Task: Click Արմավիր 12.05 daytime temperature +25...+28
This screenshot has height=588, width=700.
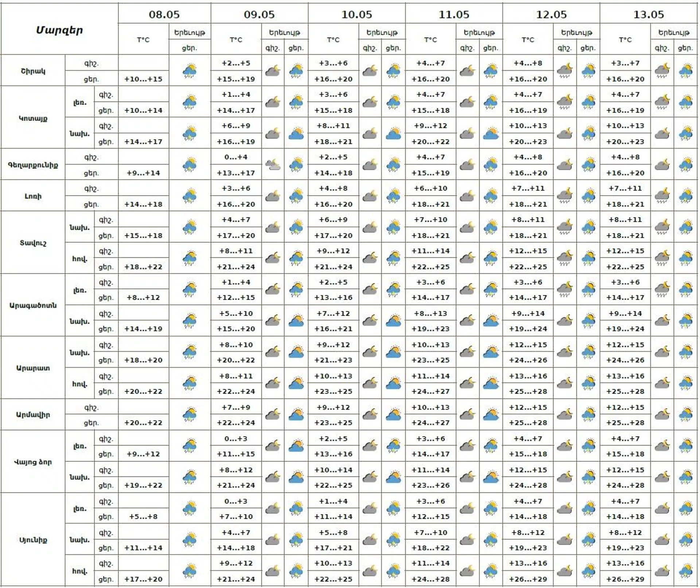Action: pos(528,422)
